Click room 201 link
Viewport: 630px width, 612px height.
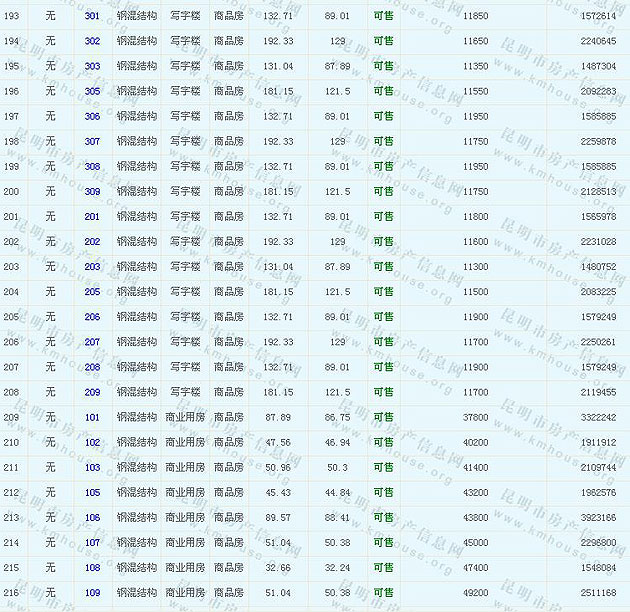click(92, 216)
